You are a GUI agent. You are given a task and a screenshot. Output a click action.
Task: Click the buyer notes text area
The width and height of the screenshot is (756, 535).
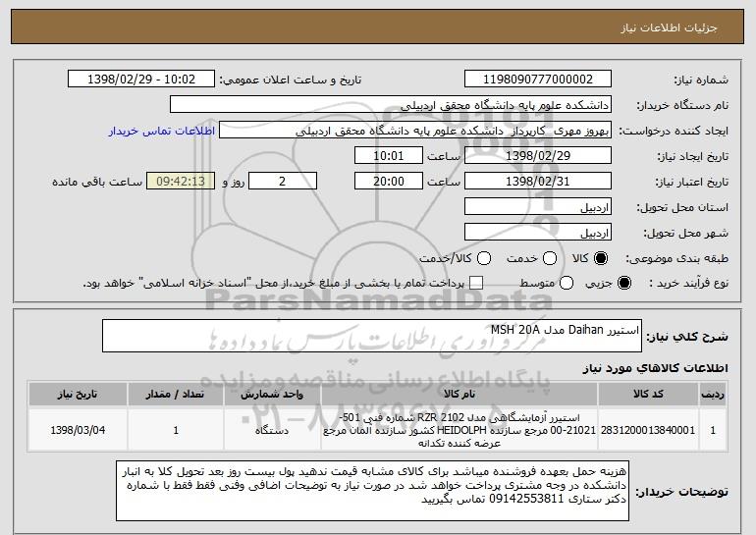pyautogui.click(x=372, y=491)
